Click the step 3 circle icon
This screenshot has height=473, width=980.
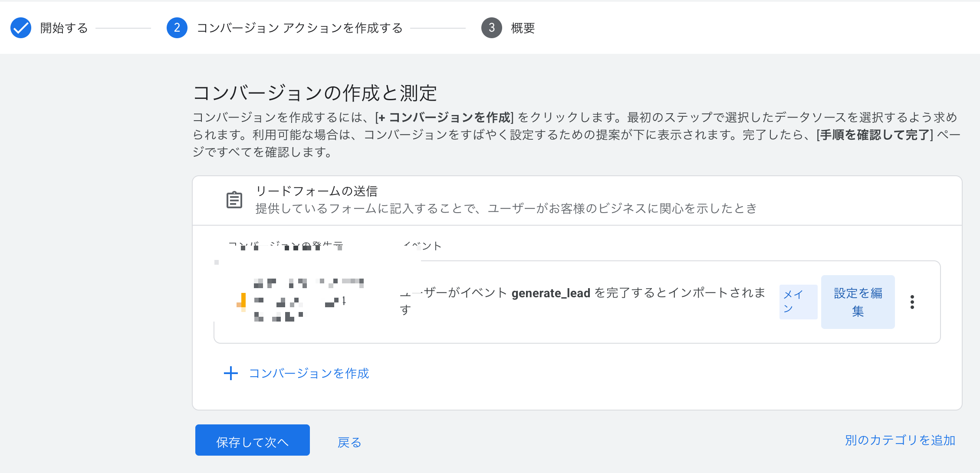[492, 28]
